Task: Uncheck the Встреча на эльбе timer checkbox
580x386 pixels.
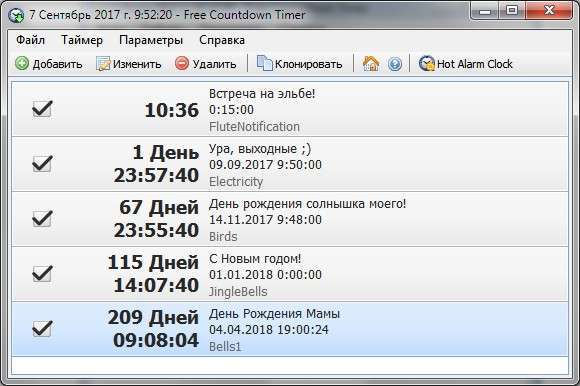Action: point(42,109)
